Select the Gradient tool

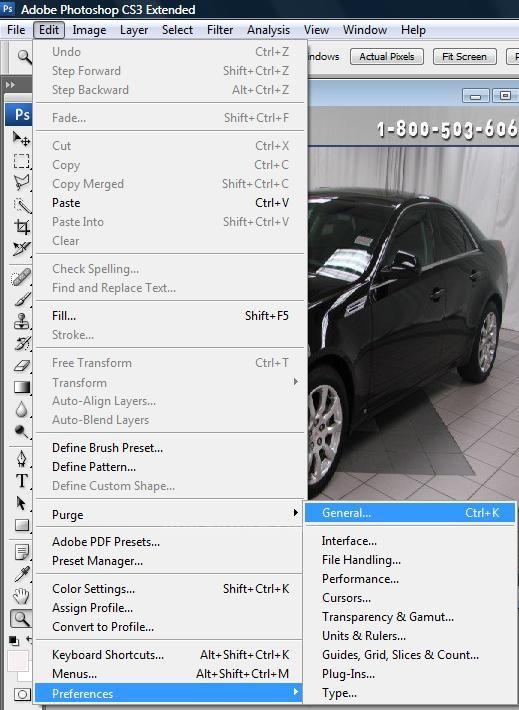tap(21, 387)
